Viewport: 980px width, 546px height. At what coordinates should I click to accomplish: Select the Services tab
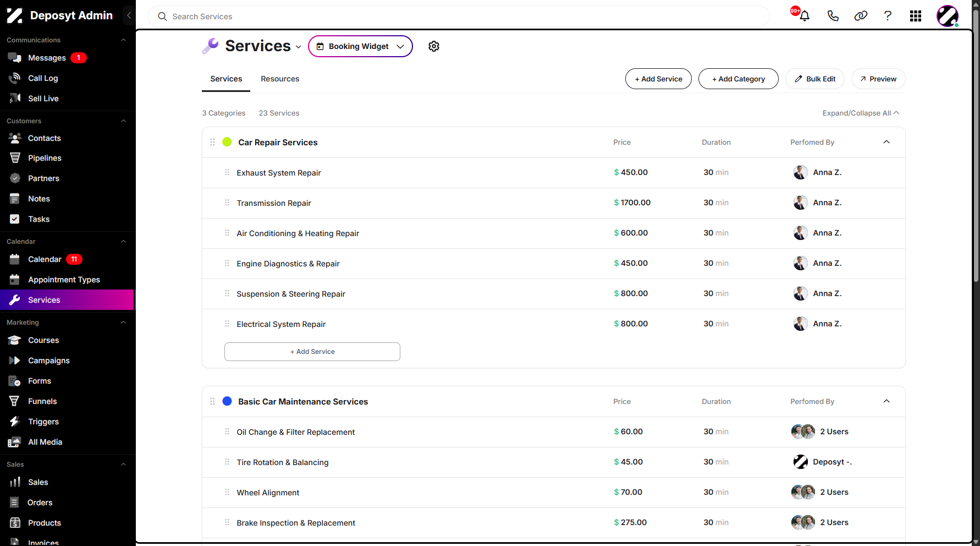click(226, 79)
